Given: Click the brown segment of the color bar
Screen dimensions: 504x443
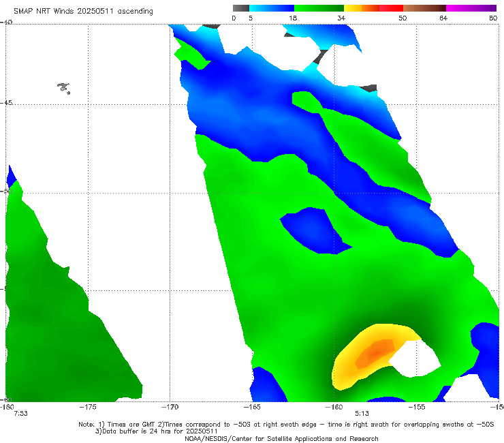Looking at the screenshot, I should [x=424, y=8].
